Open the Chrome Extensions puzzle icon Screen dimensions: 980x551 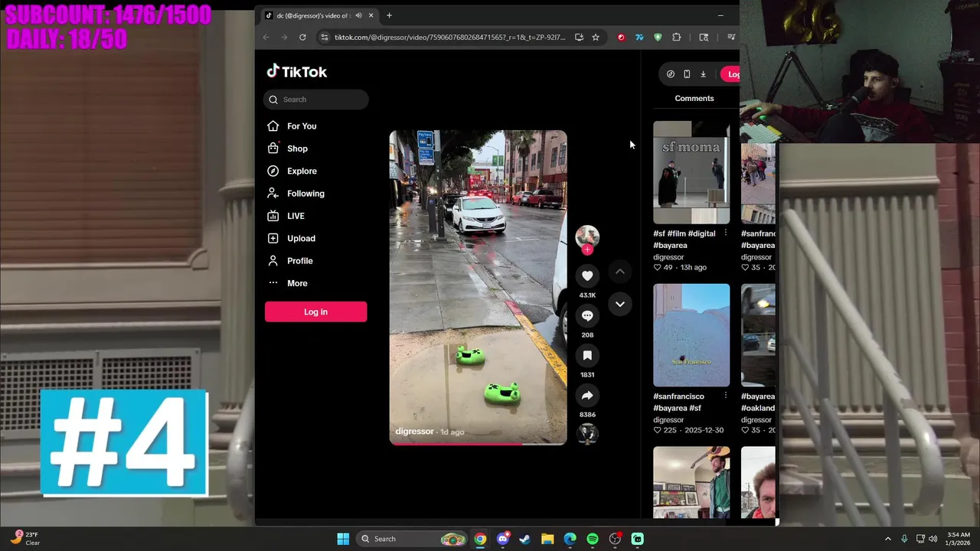coord(676,37)
